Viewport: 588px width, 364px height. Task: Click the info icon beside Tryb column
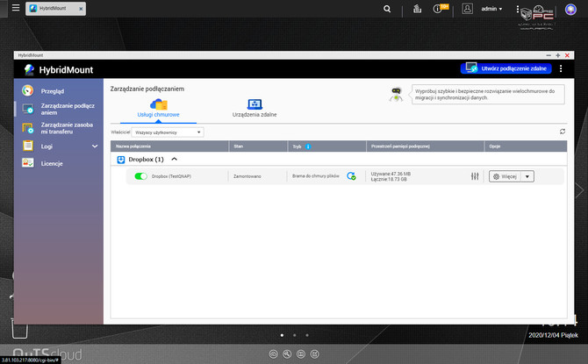(x=308, y=146)
